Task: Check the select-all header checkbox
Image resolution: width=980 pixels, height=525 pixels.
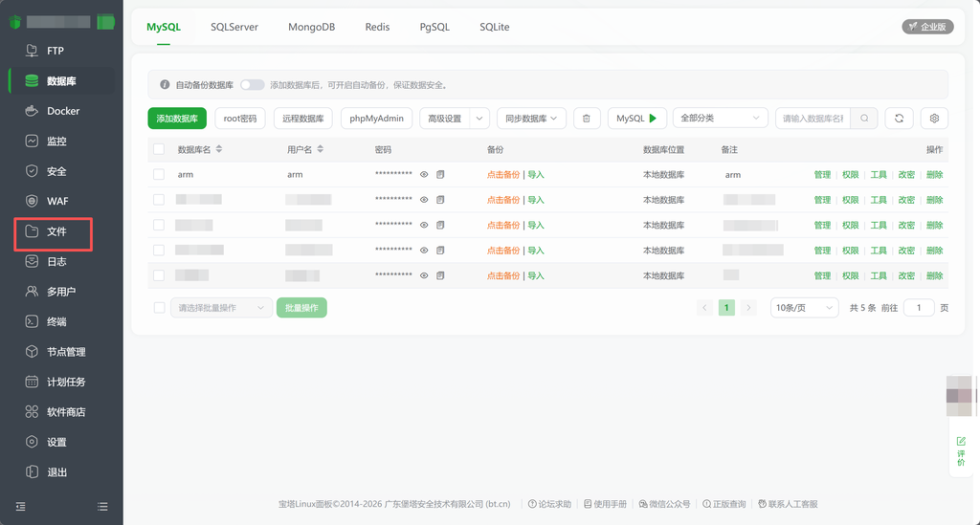Action: pos(159,149)
